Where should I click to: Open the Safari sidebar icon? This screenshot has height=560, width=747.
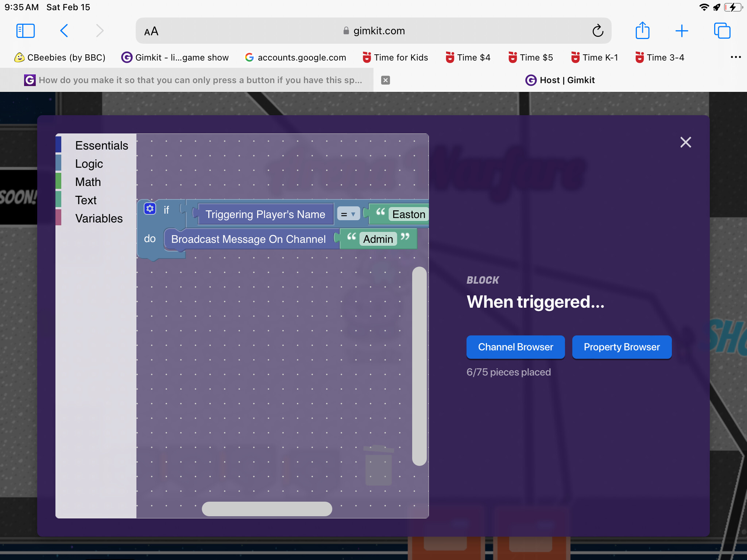tap(25, 31)
